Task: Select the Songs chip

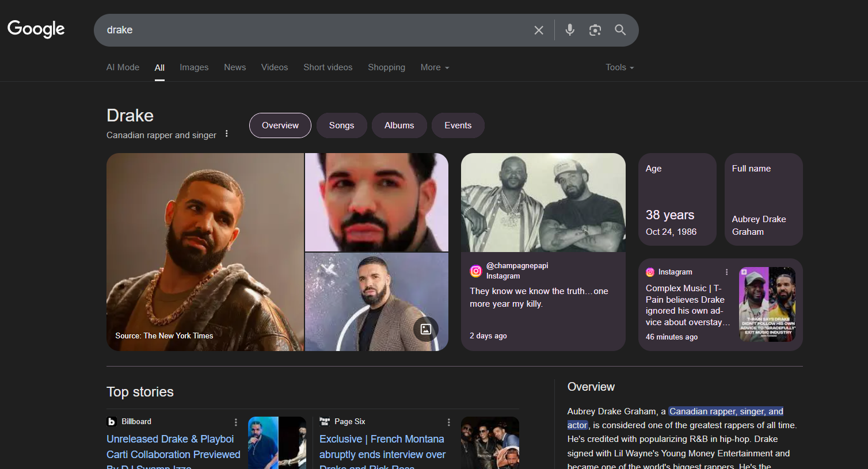Action: pos(341,125)
